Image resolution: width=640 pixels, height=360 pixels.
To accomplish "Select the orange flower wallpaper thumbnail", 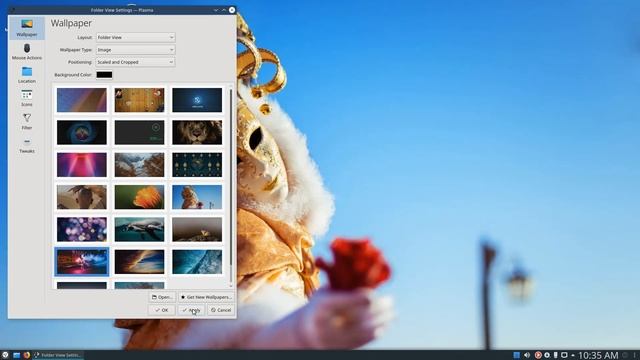I will coord(140,197).
